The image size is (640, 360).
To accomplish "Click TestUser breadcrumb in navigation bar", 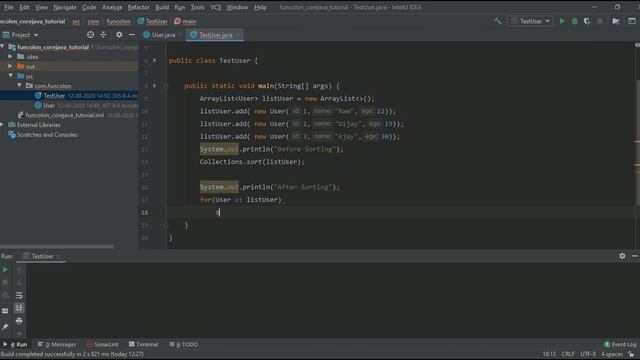I will click(153, 21).
